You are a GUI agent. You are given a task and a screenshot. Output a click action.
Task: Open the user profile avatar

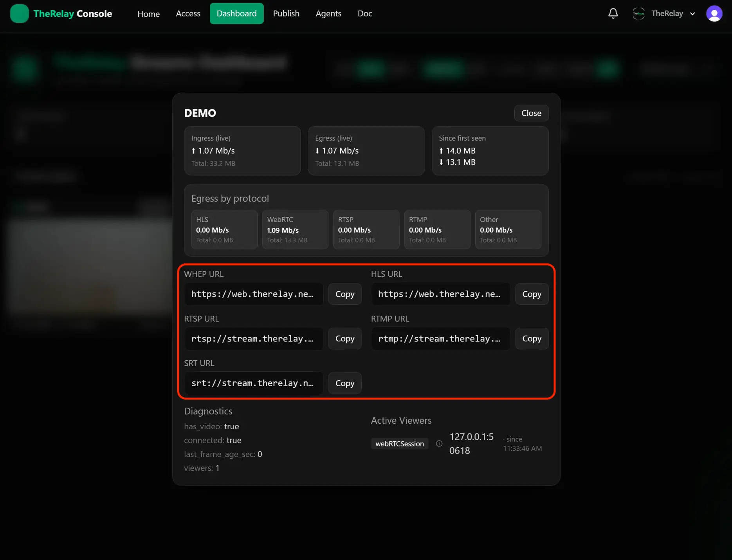[x=714, y=14]
